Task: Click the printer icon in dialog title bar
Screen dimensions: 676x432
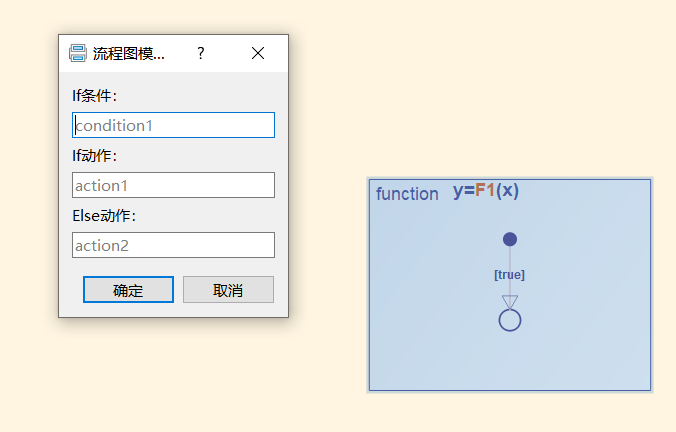Action: click(78, 53)
